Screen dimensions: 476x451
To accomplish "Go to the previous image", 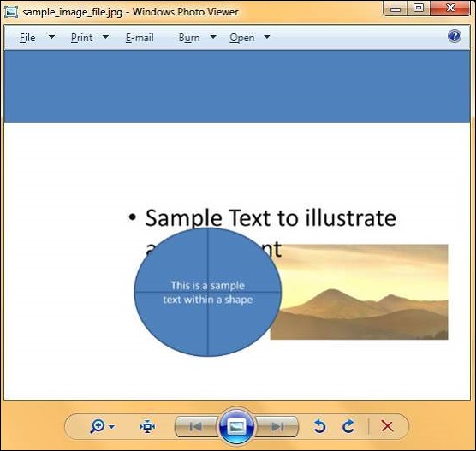I will click(x=196, y=427).
